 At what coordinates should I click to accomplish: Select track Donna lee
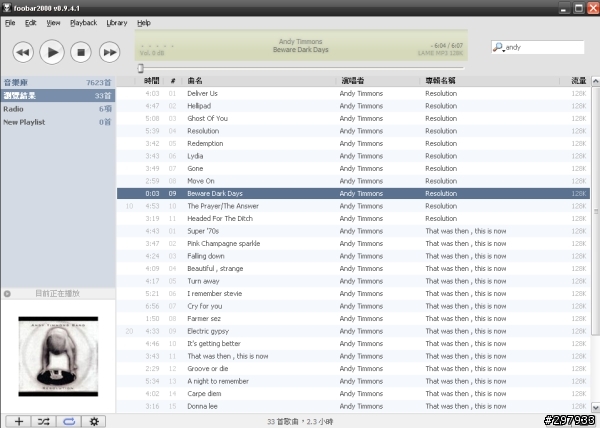pos(353,406)
